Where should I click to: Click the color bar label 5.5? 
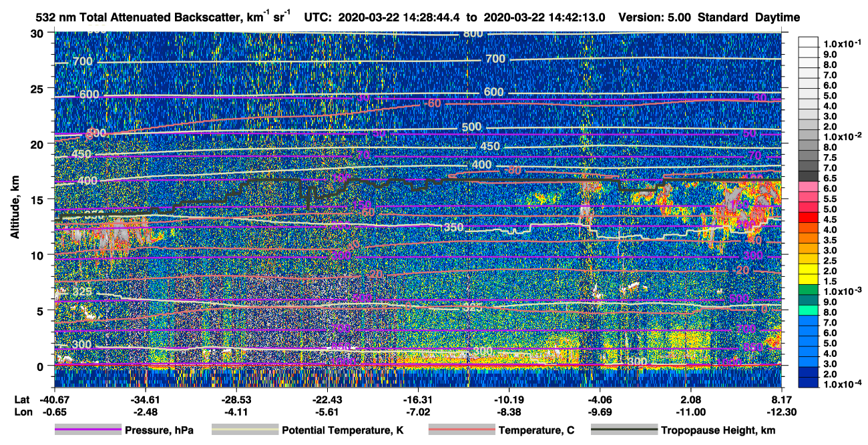coord(831,199)
